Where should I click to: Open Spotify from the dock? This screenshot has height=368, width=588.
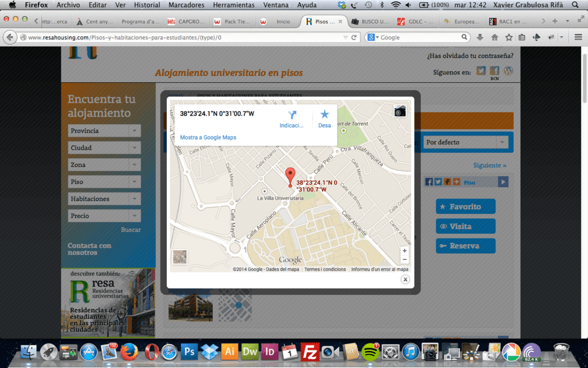[x=370, y=352]
